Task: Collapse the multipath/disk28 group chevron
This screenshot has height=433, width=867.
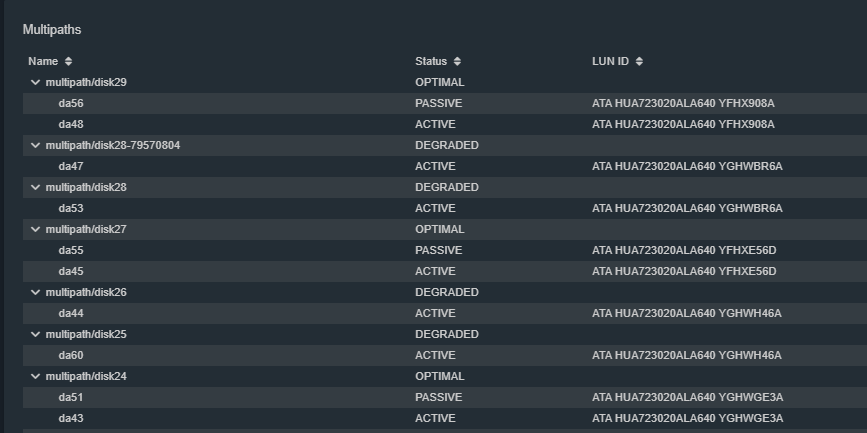Action: (x=35, y=187)
